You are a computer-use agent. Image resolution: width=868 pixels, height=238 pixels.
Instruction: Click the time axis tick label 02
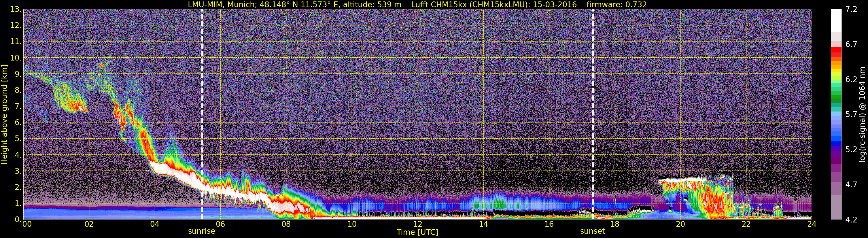pos(89,224)
